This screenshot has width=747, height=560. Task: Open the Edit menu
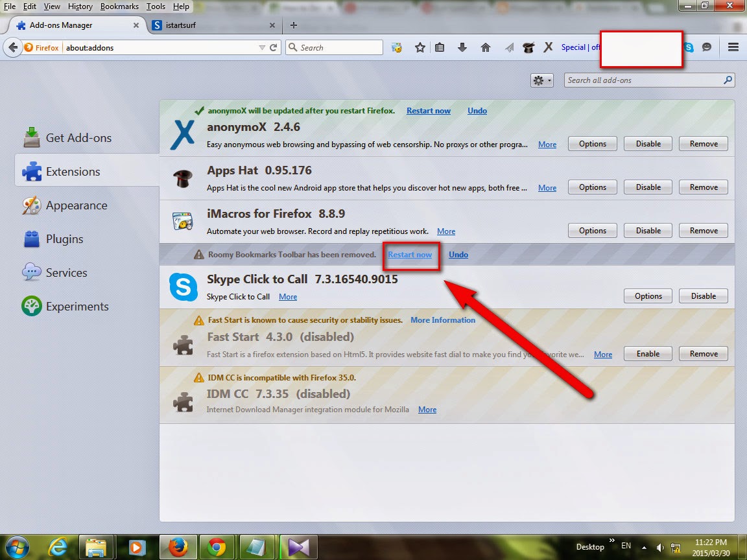tap(30, 6)
